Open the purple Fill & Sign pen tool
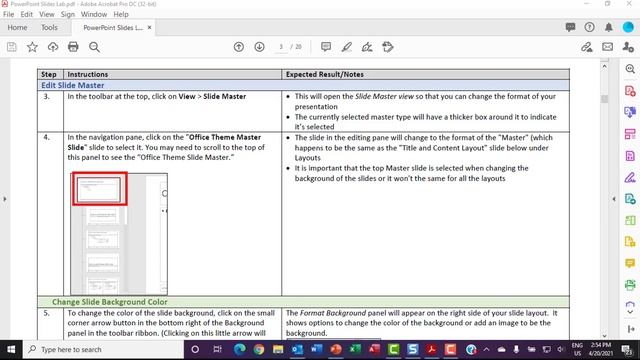640x360 pixels. tap(630, 178)
